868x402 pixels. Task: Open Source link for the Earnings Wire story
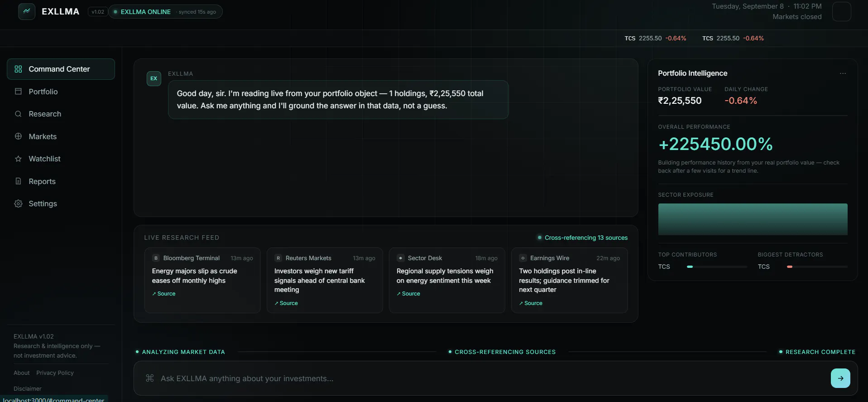point(531,303)
